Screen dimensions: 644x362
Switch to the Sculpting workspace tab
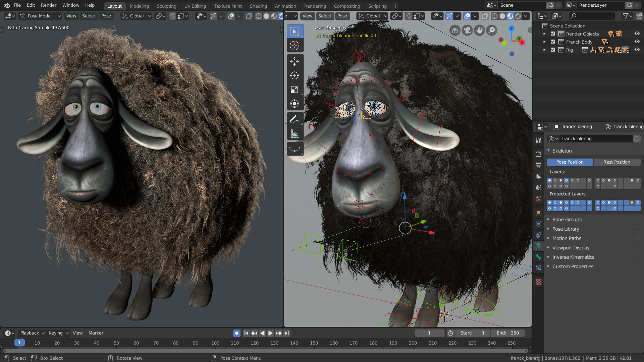[166, 6]
